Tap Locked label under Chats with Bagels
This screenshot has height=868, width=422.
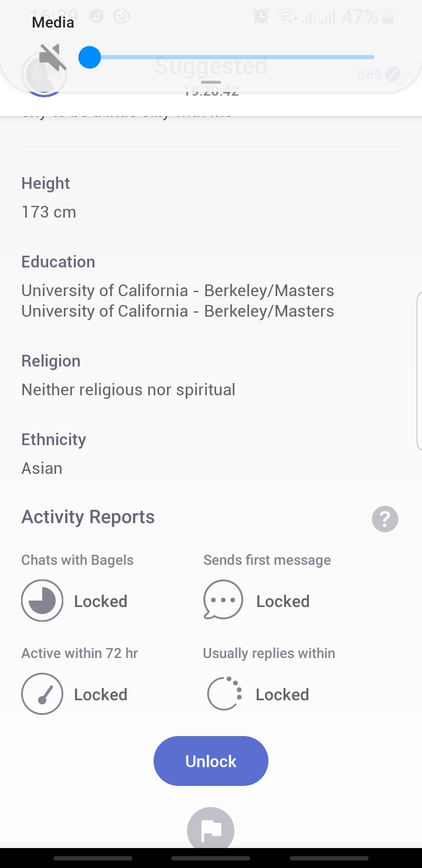(x=101, y=601)
